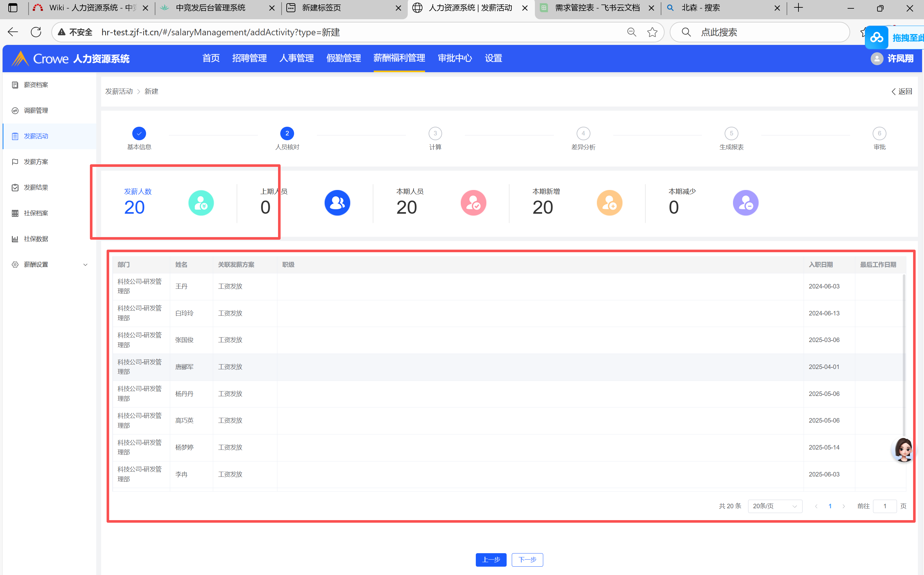Click the browser reload icon
This screenshot has height=575, width=924.
click(x=36, y=32)
